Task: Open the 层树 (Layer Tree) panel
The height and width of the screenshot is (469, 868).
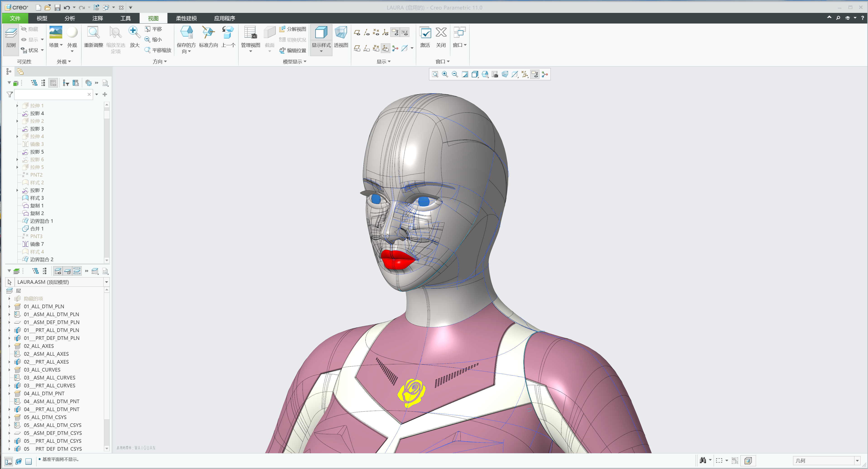Action: (11, 39)
